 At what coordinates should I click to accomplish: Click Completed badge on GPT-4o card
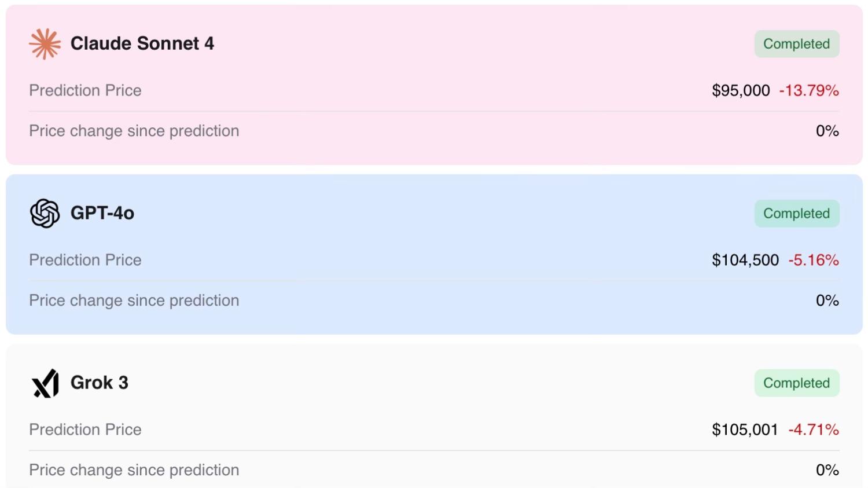(x=796, y=214)
